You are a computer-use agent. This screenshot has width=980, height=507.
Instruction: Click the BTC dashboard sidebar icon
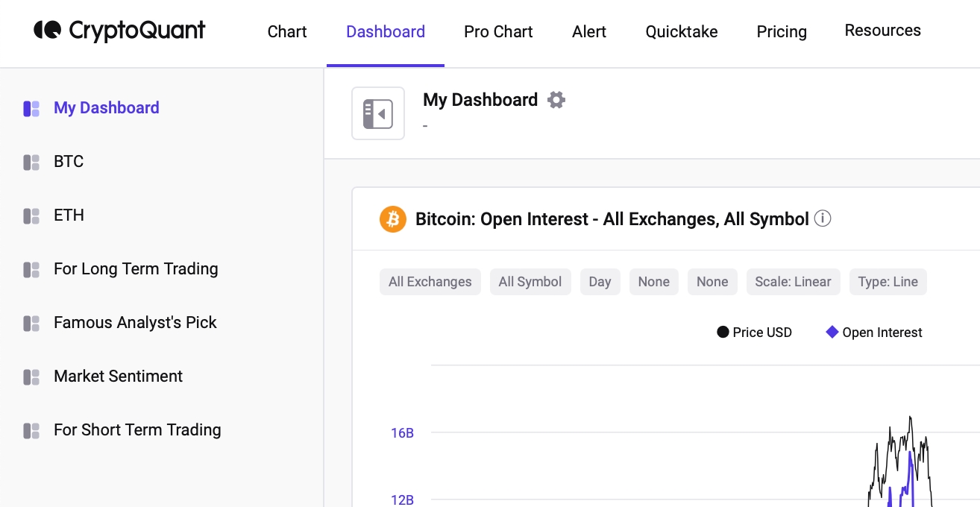(31, 162)
